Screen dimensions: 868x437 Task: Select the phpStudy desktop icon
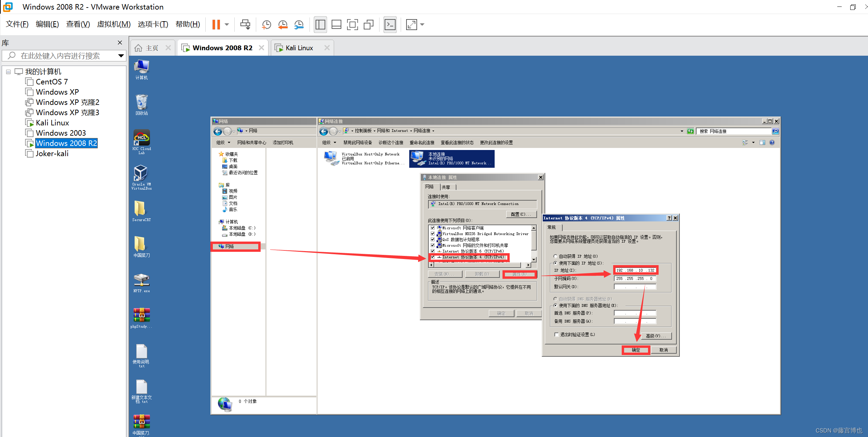(141, 318)
